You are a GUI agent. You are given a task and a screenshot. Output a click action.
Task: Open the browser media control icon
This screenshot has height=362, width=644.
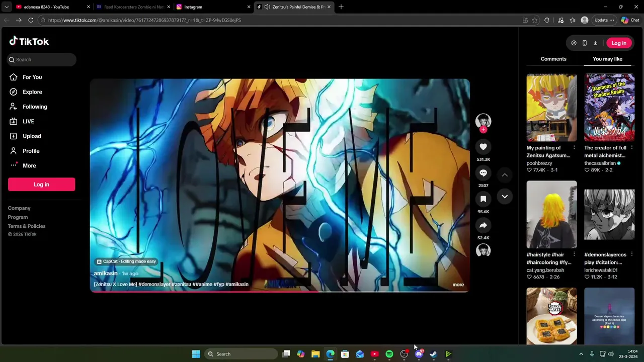pyautogui.click(x=560, y=20)
